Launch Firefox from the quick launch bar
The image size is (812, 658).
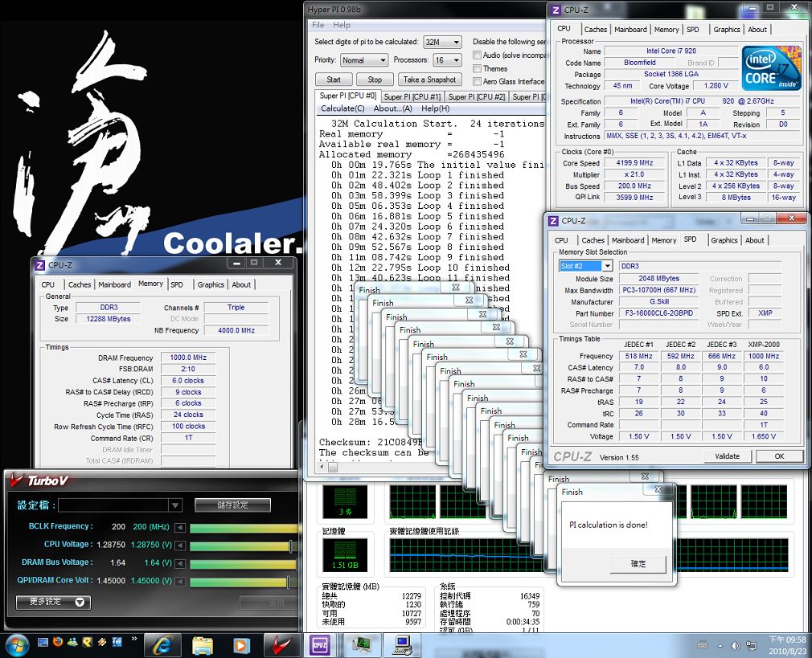[57, 642]
